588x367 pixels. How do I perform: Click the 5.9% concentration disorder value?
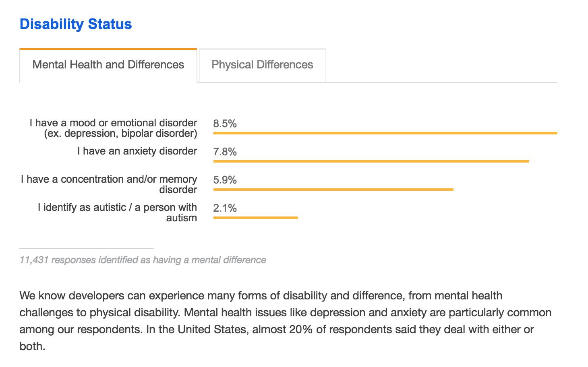(225, 180)
